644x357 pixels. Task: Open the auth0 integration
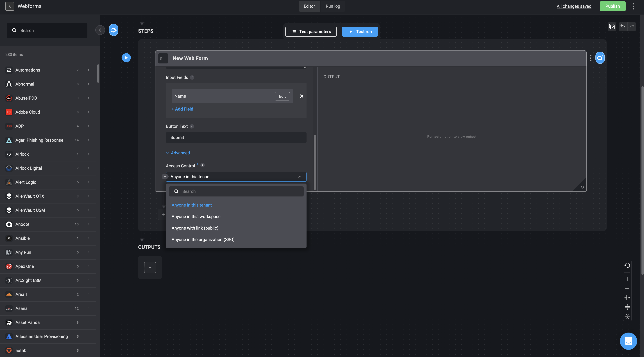48,351
